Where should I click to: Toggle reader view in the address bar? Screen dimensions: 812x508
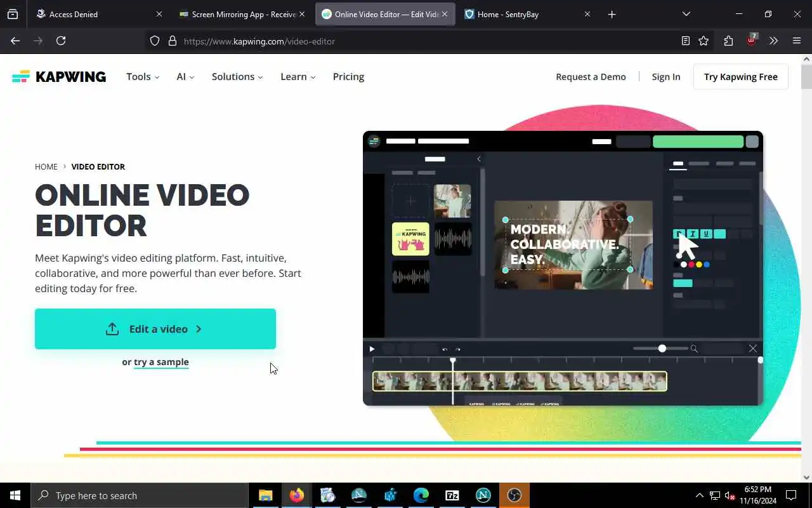click(685, 41)
